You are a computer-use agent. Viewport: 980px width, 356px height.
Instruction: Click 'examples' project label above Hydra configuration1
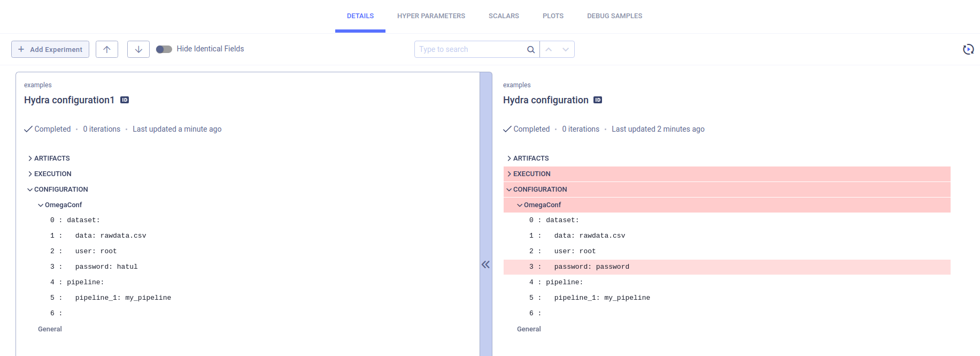click(38, 85)
